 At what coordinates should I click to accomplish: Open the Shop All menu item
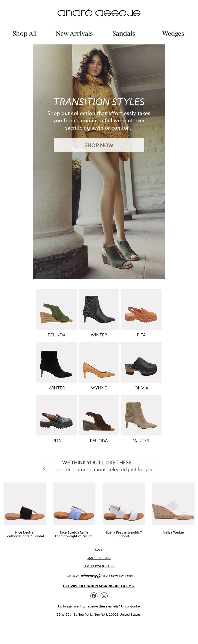pyautogui.click(x=24, y=33)
